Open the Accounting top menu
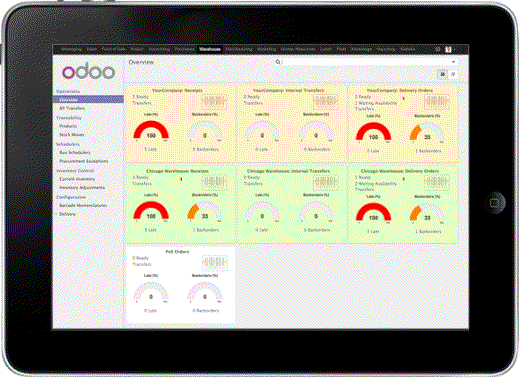The height and width of the screenshot is (379, 519). [x=159, y=50]
